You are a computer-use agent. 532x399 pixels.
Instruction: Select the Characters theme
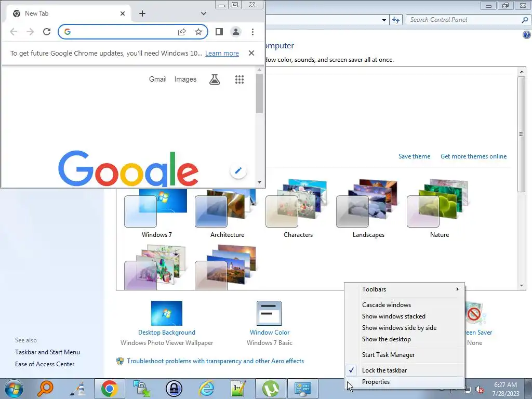coord(298,209)
